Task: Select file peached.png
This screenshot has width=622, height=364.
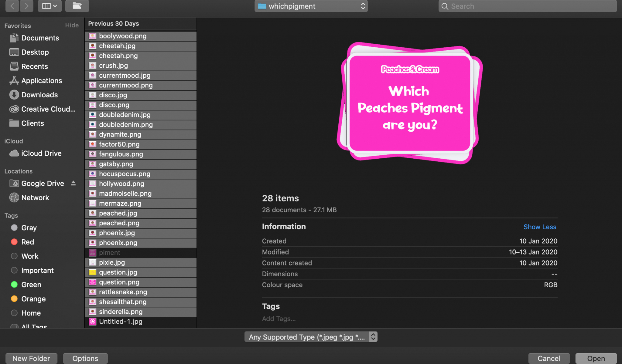Action: [141, 223]
